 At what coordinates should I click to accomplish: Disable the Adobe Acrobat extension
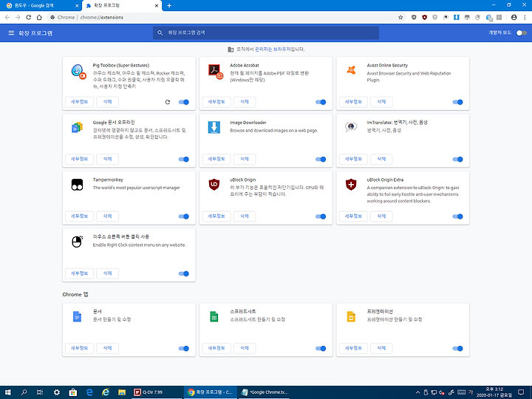click(321, 102)
